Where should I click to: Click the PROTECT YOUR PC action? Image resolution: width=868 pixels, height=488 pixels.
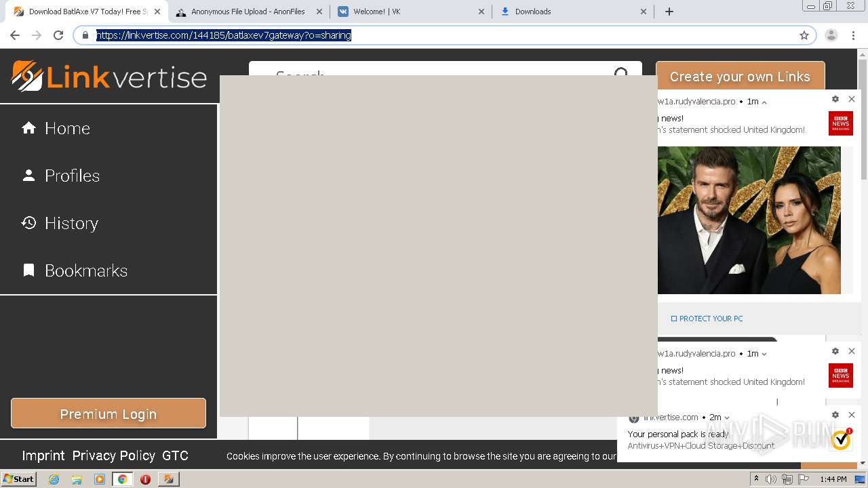pyautogui.click(x=707, y=319)
